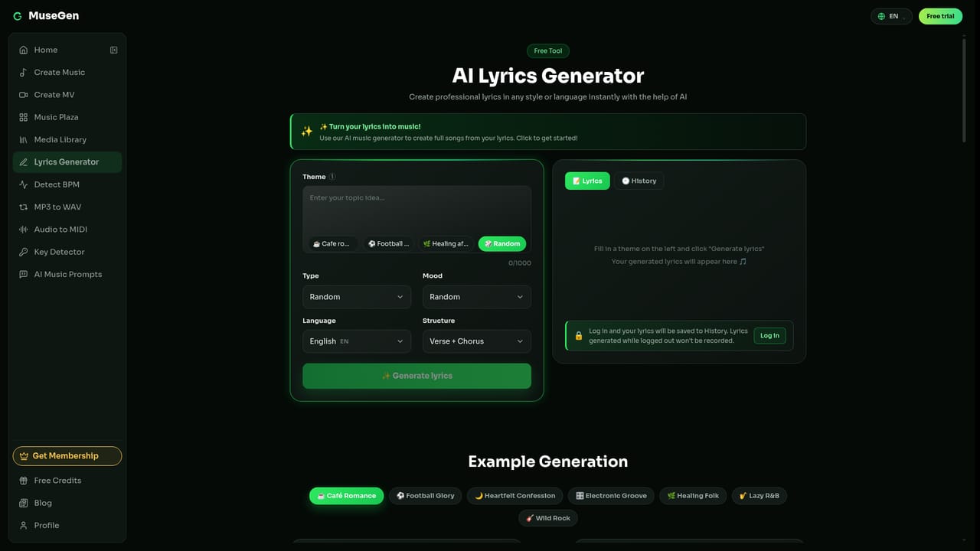
Task: Click the Log in button
Action: [x=769, y=335]
